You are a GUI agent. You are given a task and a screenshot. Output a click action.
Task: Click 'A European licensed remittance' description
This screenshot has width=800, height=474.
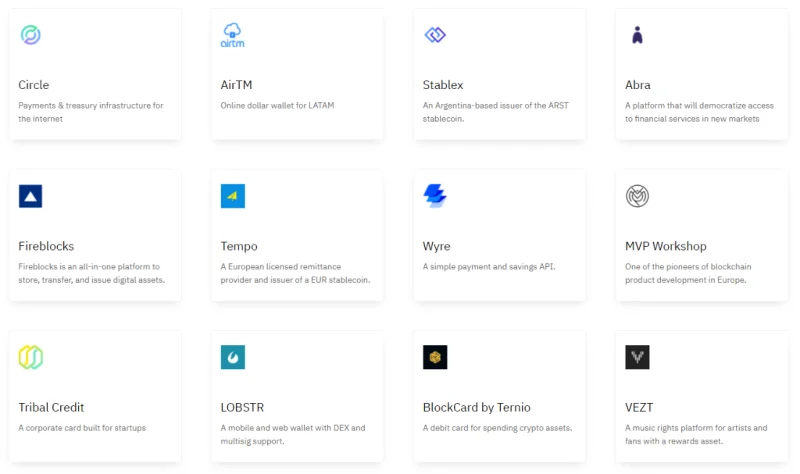click(x=295, y=273)
